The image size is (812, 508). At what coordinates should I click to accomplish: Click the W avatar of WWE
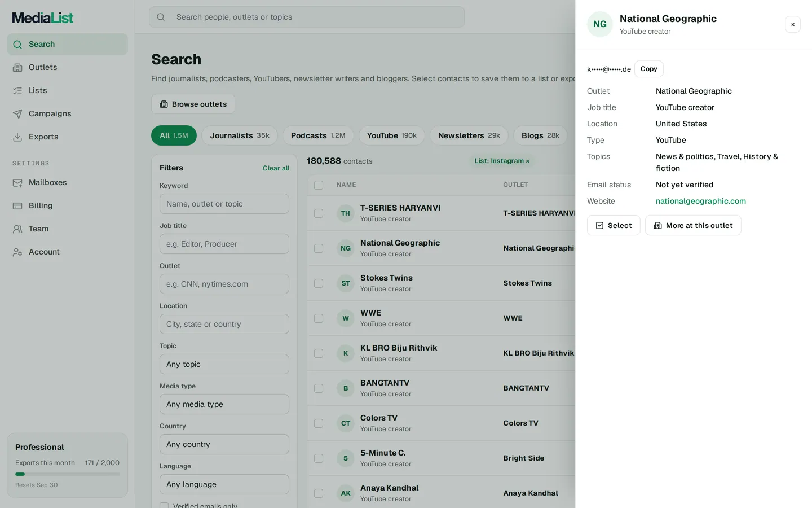tap(346, 318)
